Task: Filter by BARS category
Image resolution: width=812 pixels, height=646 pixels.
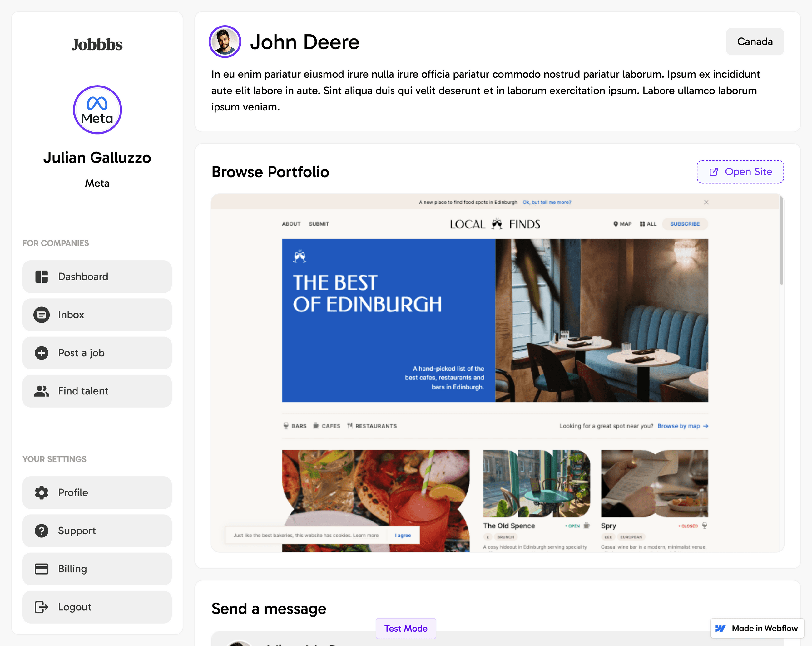Action: click(295, 426)
